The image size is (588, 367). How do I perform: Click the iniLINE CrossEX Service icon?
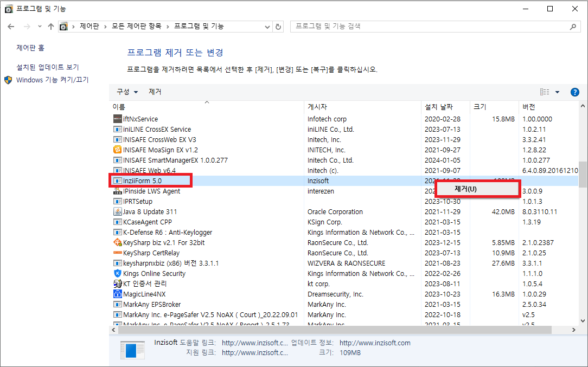(x=117, y=130)
